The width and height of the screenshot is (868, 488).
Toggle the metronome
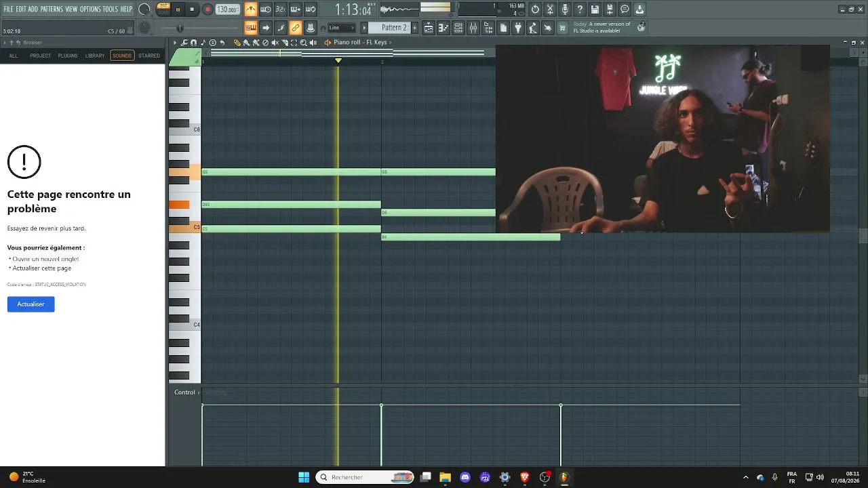click(x=251, y=9)
